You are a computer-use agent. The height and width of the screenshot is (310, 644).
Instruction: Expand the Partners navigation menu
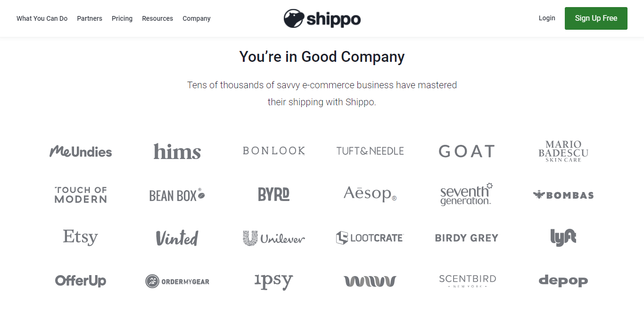tap(90, 18)
